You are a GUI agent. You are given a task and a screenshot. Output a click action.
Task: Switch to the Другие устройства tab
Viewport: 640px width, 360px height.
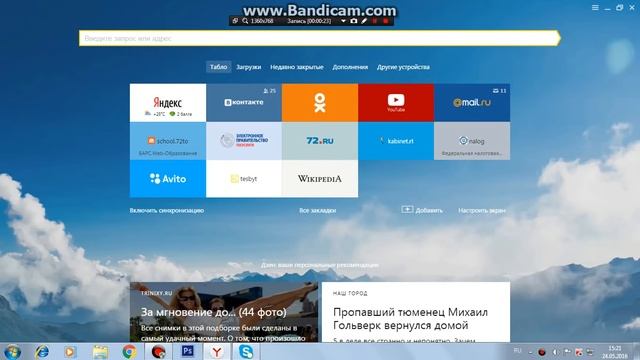click(403, 67)
